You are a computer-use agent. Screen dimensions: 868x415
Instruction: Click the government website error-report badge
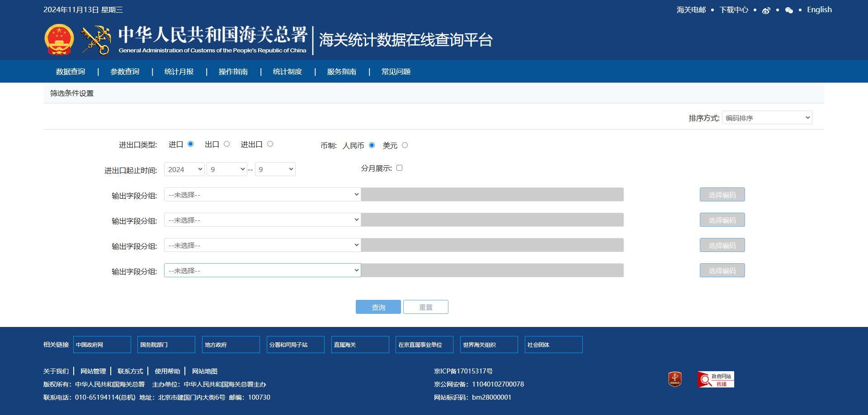click(716, 379)
